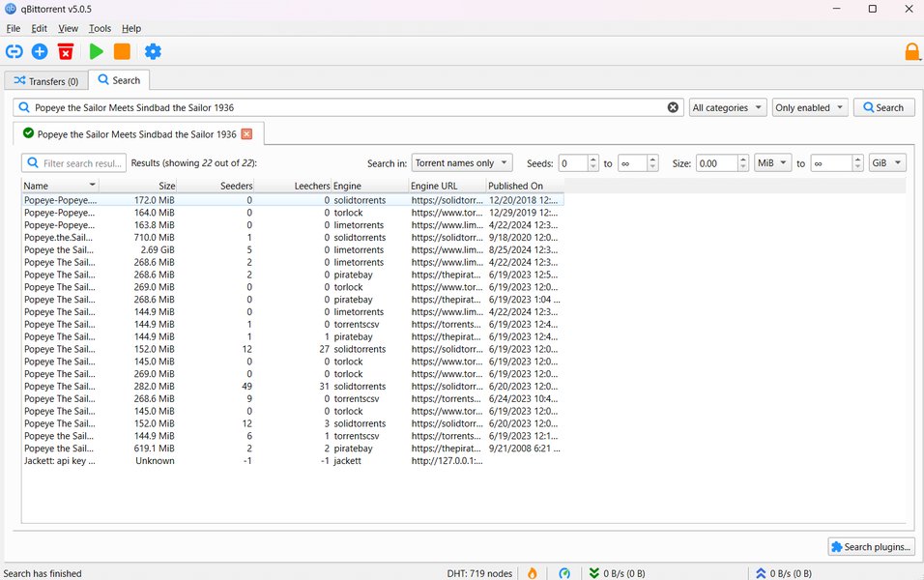Select the 172.0 MiB Popeye-Popeye result row
Viewport: 924px width, 580px height.
coord(293,200)
